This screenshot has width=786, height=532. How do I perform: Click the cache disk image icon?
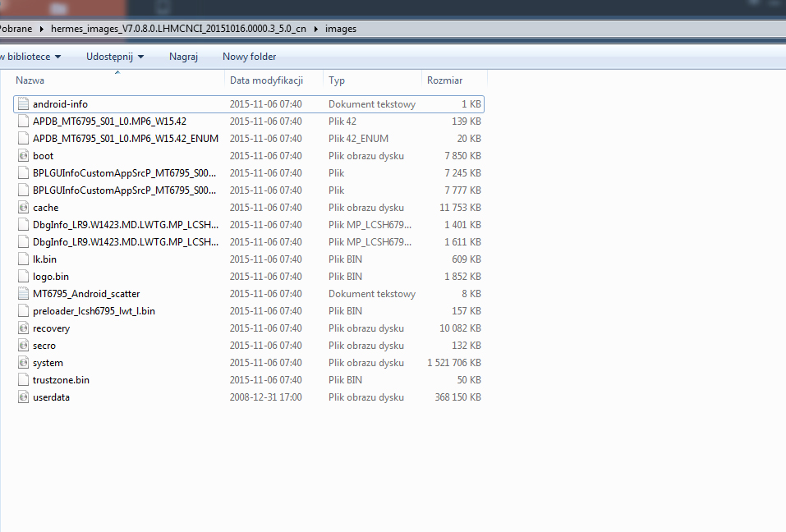pyautogui.click(x=23, y=208)
